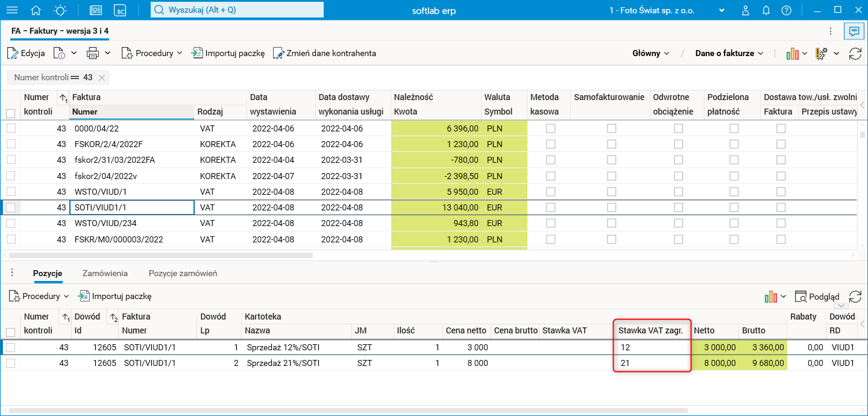Check the Metoda kasowa box for WSTO/VIUD/1
This screenshot has height=416, width=868.
550,192
